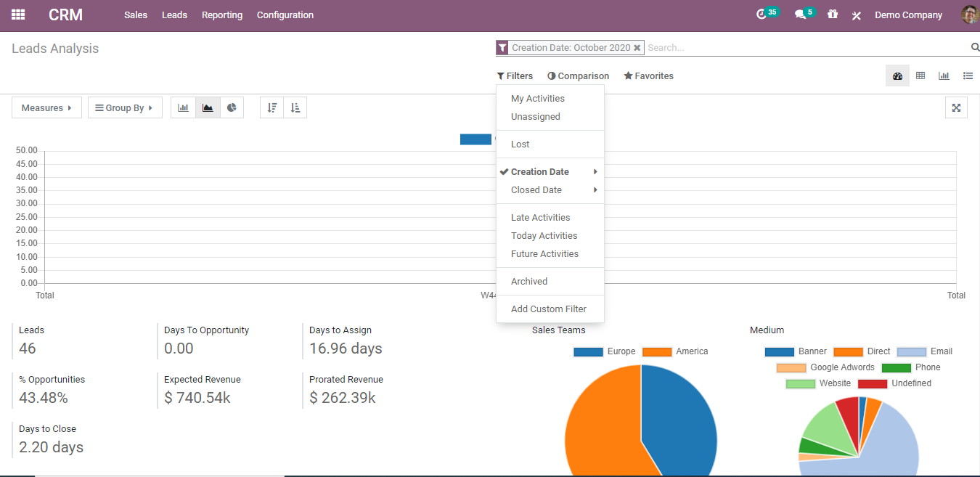Click the Days to Assign statistic
980x477 pixels.
[370, 341]
